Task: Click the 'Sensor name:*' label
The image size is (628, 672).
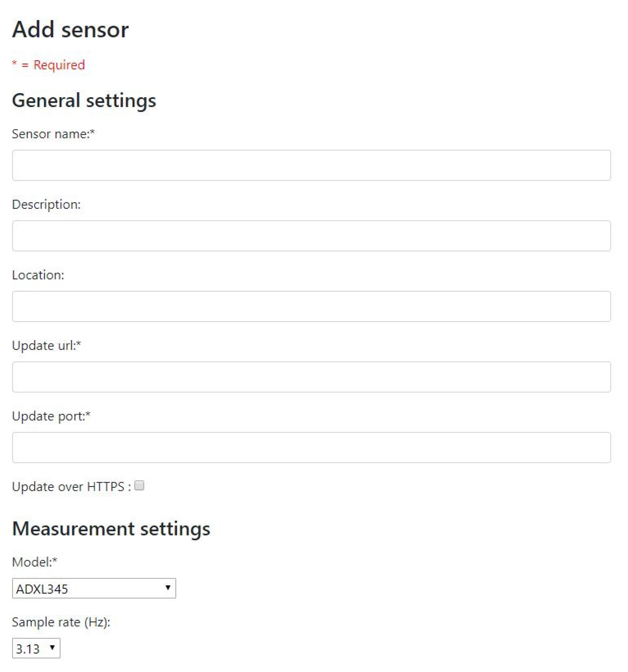Action: [53, 134]
